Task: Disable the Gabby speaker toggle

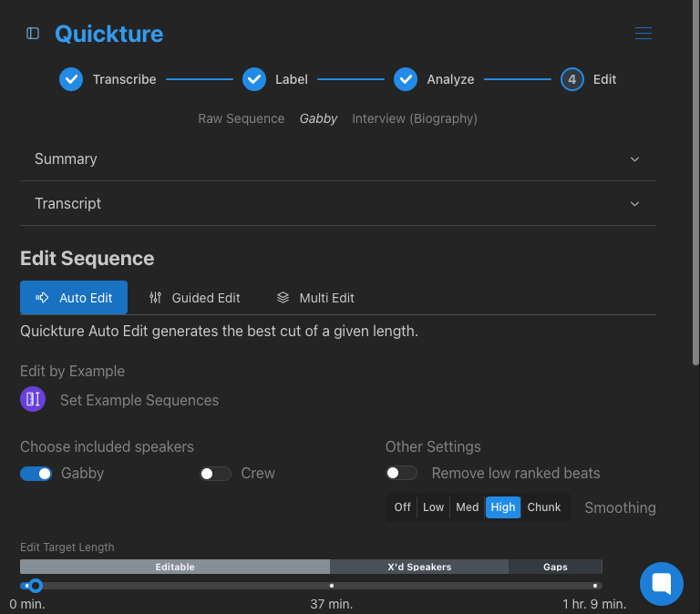Action: coord(36,474)
